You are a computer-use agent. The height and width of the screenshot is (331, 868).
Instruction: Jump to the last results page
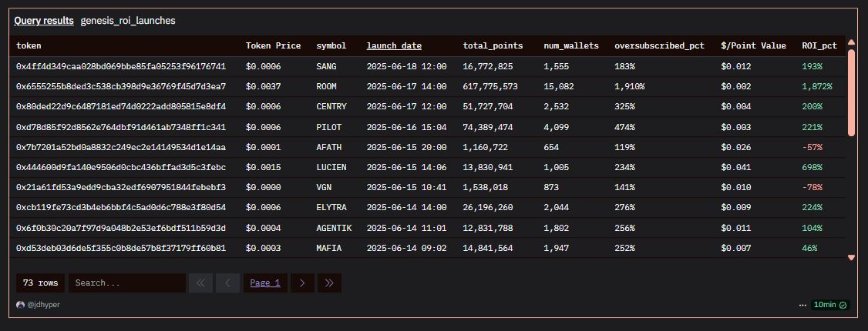[329, 283]
